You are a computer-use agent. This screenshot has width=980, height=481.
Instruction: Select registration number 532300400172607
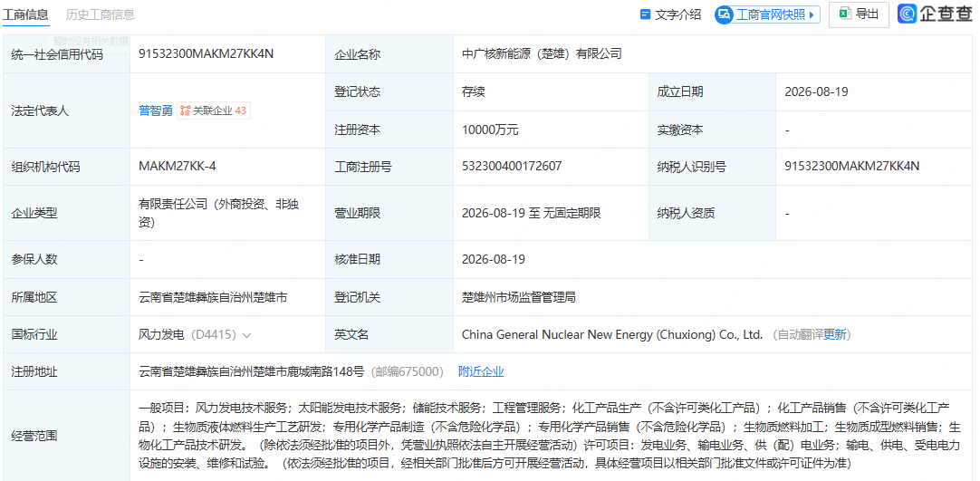(x=512, y=166)
